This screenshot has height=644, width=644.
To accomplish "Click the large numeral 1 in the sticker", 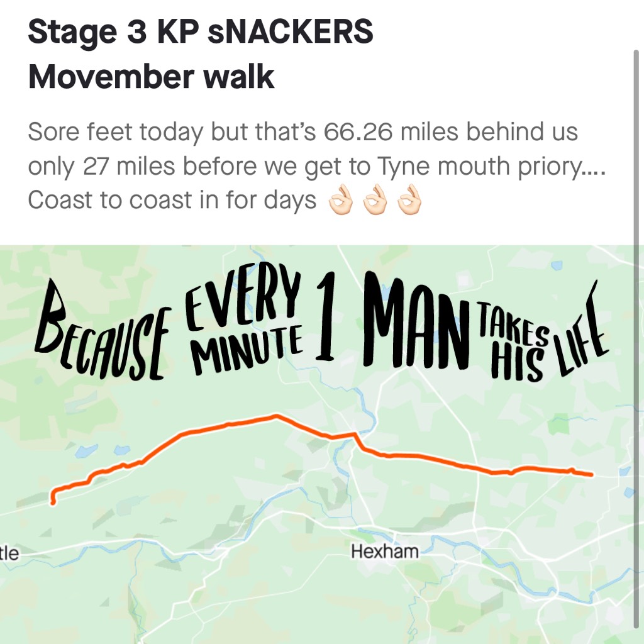I will click(x=325, y=316).
